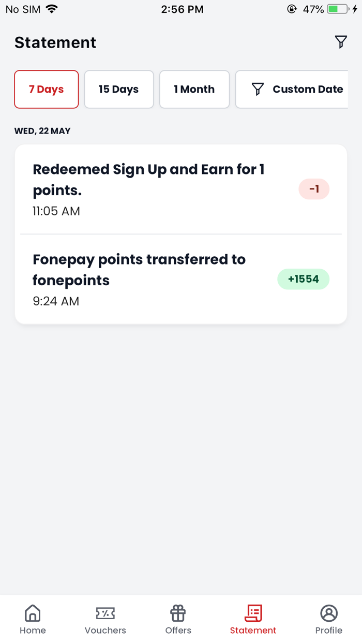Tap the +1554 points badge
Image resolution: width=362 pixels, height=644 pixels.
[x=304, y=279]
